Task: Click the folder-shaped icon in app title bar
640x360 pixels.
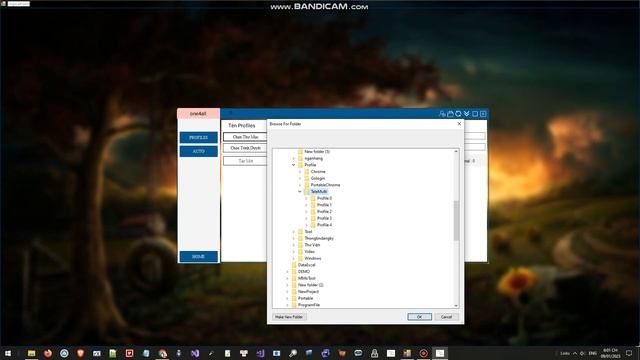Action: 450,114
